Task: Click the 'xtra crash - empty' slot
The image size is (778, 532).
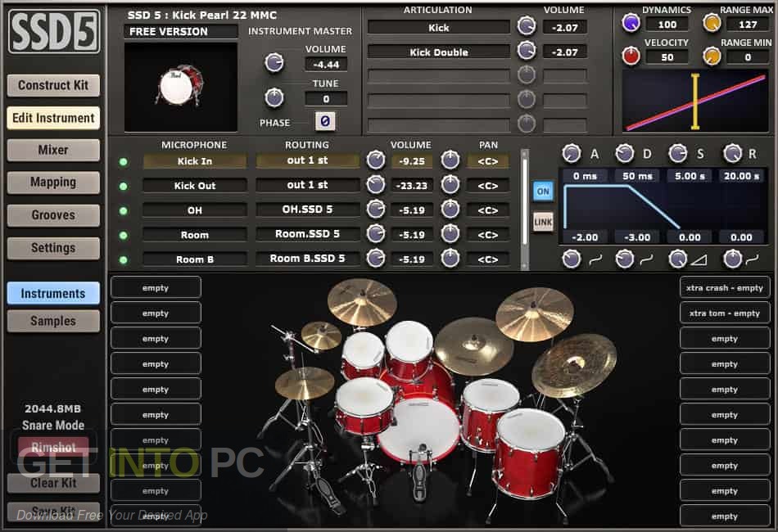Action: 724,287
